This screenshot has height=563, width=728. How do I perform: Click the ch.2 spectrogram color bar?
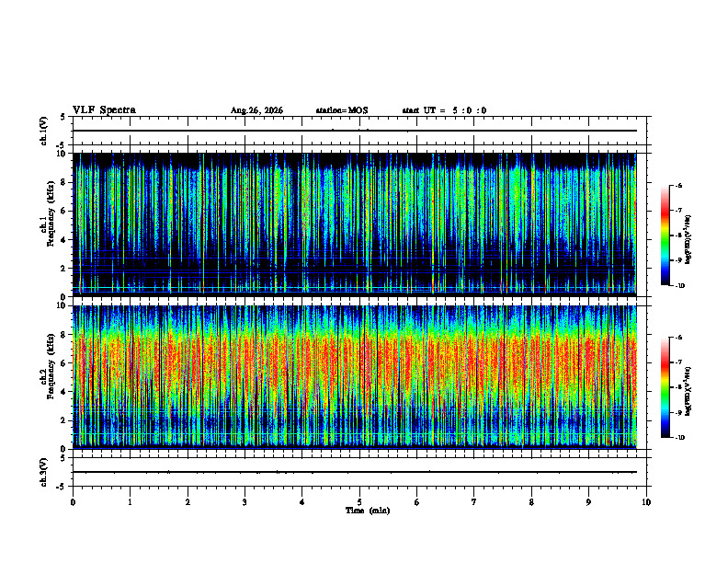(665, 387)
